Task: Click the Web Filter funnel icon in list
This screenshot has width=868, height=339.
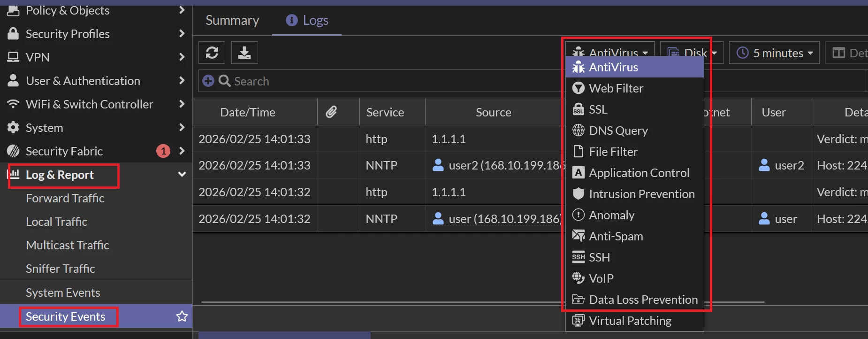Action: 579,88
